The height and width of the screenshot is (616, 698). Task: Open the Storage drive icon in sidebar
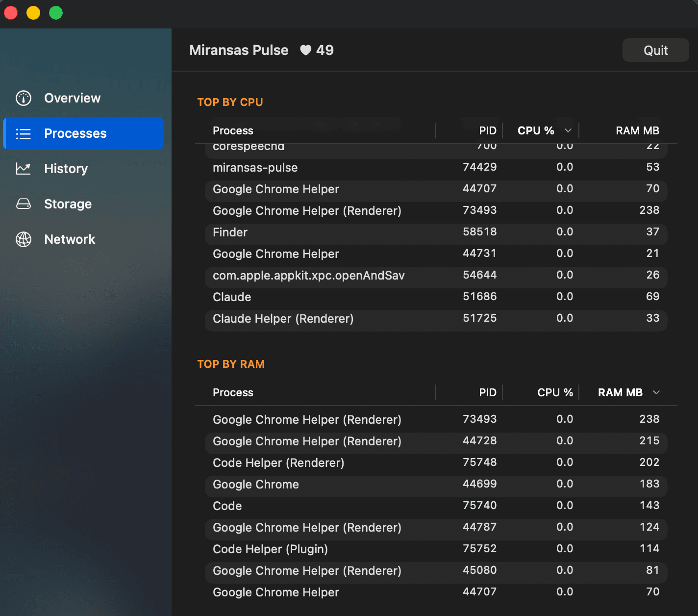click(x=24, y=204)
